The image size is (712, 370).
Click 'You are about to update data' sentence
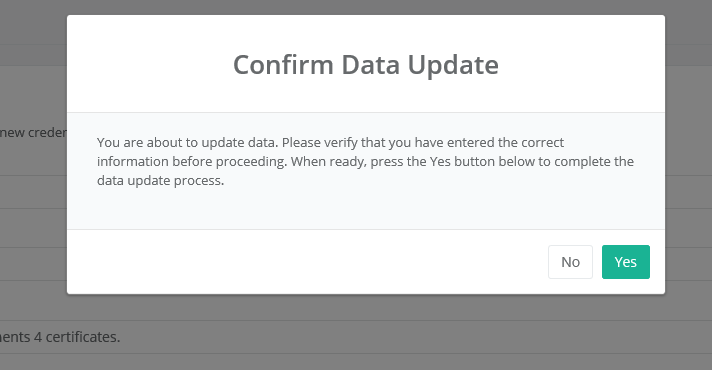pos(187,143)
